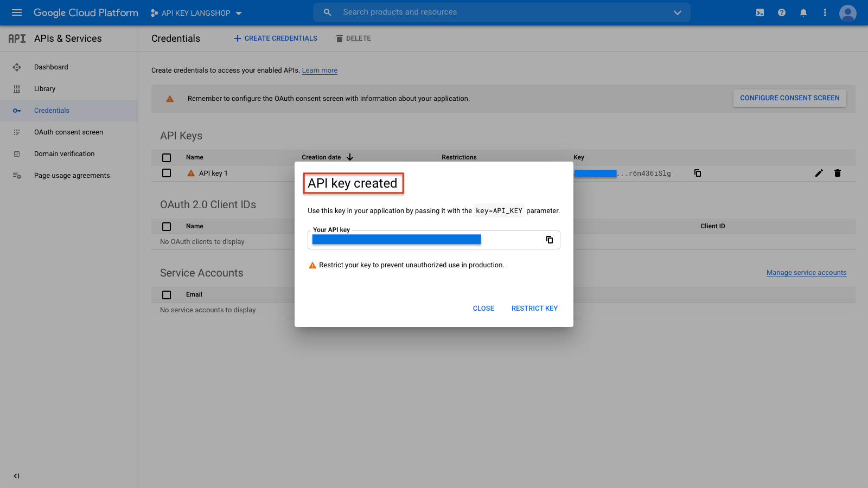
Task: Click the API key created dialog title
Action: coord(353,183)
